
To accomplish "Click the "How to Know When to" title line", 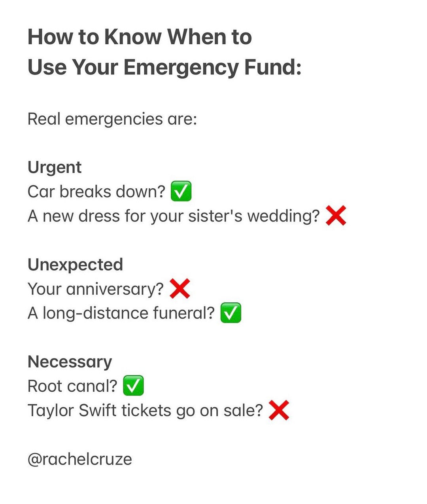I will (x=140, y=37).
